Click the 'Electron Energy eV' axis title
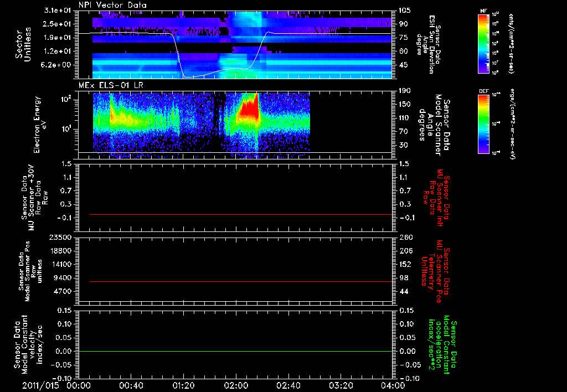This screenshot has width=567, height=392. [40, 125]
